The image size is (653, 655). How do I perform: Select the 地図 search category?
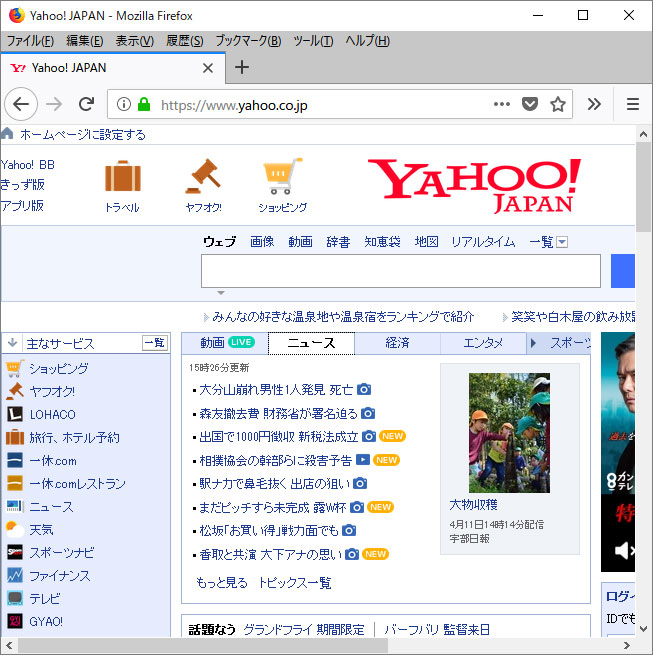[x=426, y=241]
